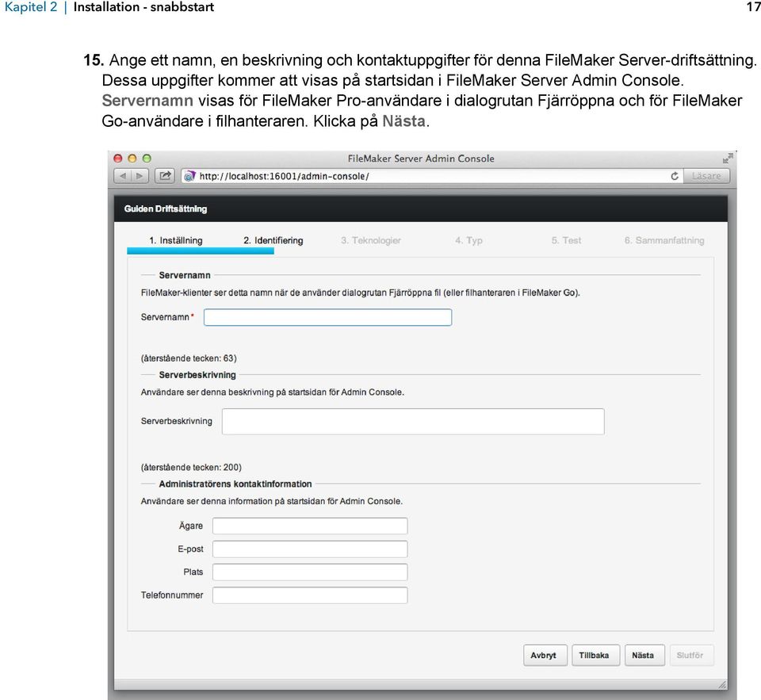This screenshot has height=700, width=761.
Task: Click the disabled Slutför button
Action: click(691, 656)
